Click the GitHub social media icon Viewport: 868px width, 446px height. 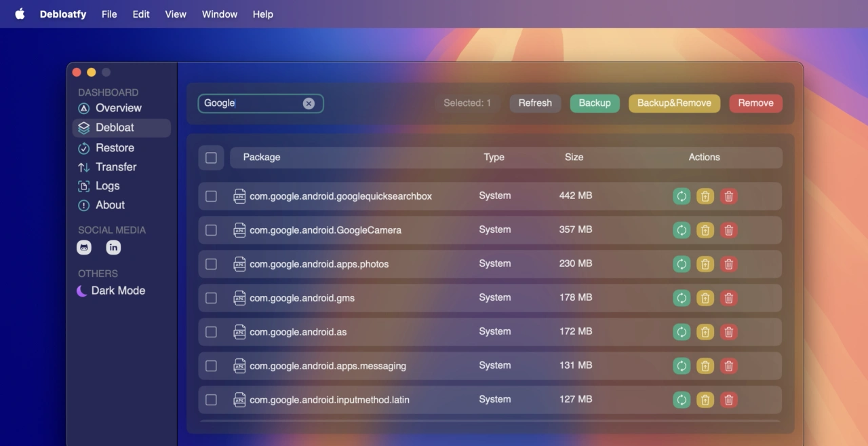pyautogui.click(x=84, y=248)
